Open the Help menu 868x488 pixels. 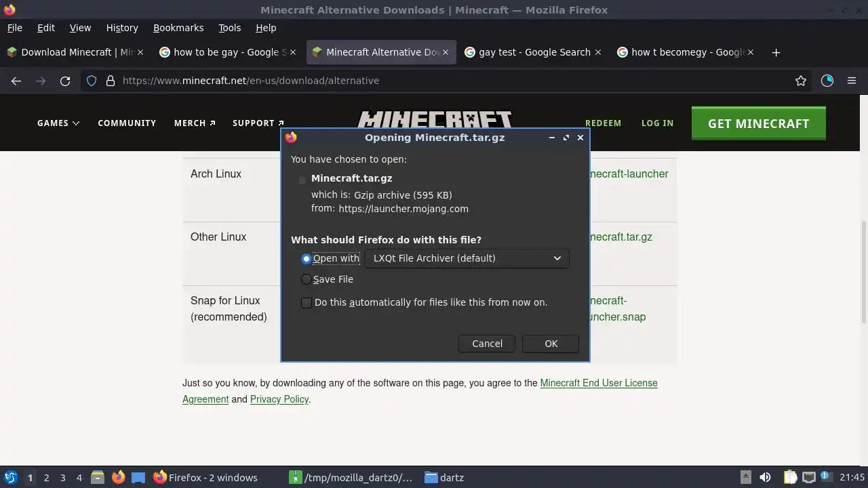[x=266, y=28]
